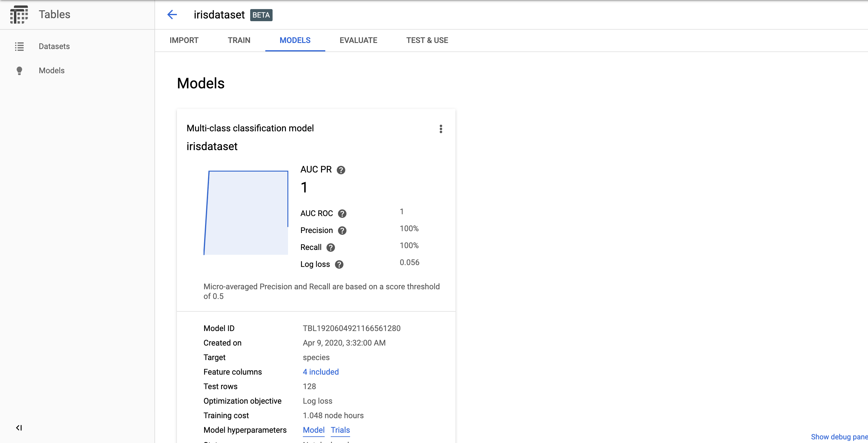Open the AUC PR help tooltip
This screenshot has height=443, width=868.
[341, 170]
